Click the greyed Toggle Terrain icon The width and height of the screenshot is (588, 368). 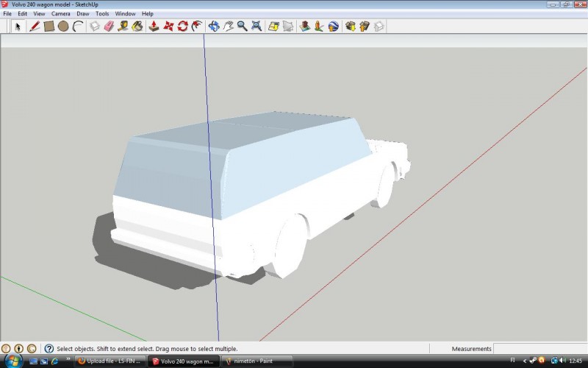coord(288,26)
